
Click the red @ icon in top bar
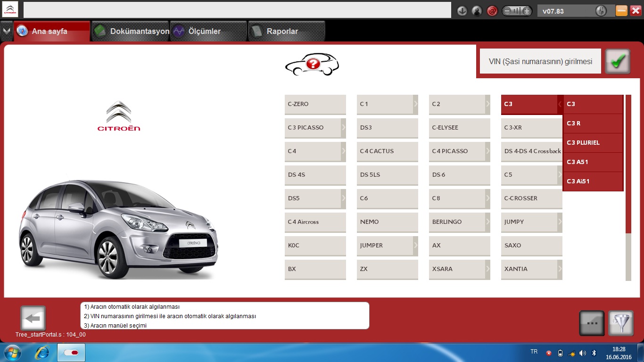pyautogui.click(x=492, y=11)
